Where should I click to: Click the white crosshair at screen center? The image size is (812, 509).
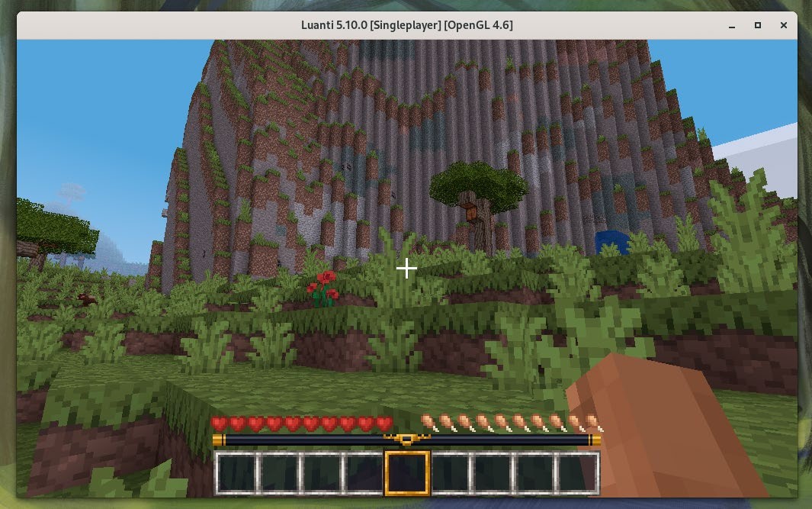[x=406, y=269]
